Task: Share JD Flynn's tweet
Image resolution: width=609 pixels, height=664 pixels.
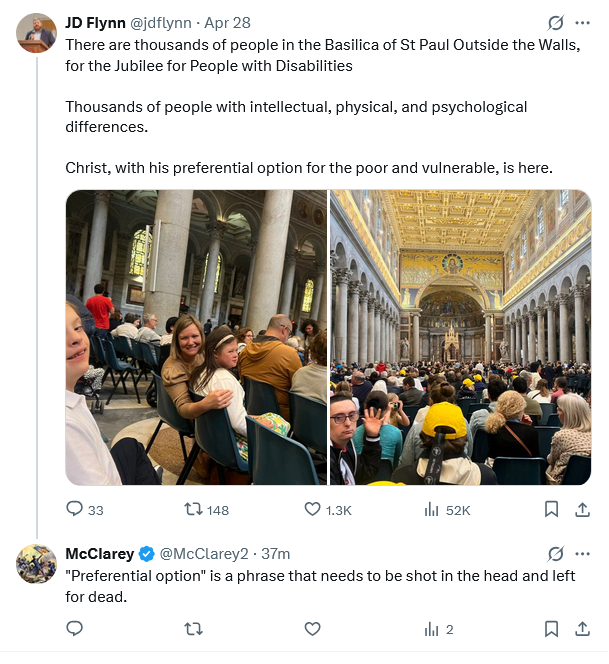Action: [x=582, y=509]
